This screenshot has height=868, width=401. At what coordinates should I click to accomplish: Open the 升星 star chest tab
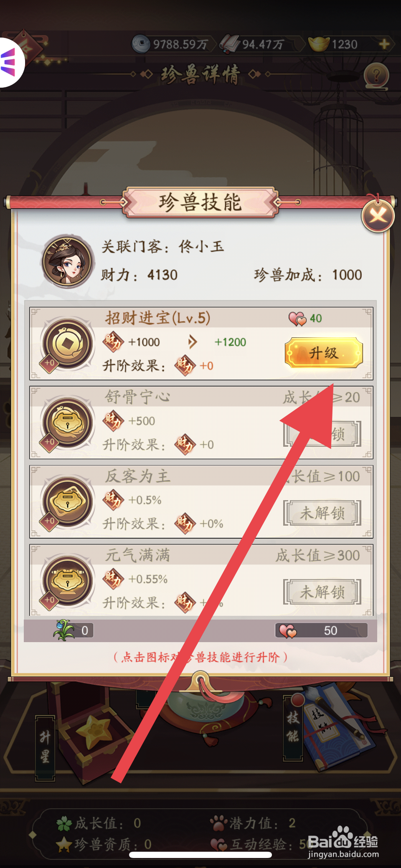click(x=46, y=748)
